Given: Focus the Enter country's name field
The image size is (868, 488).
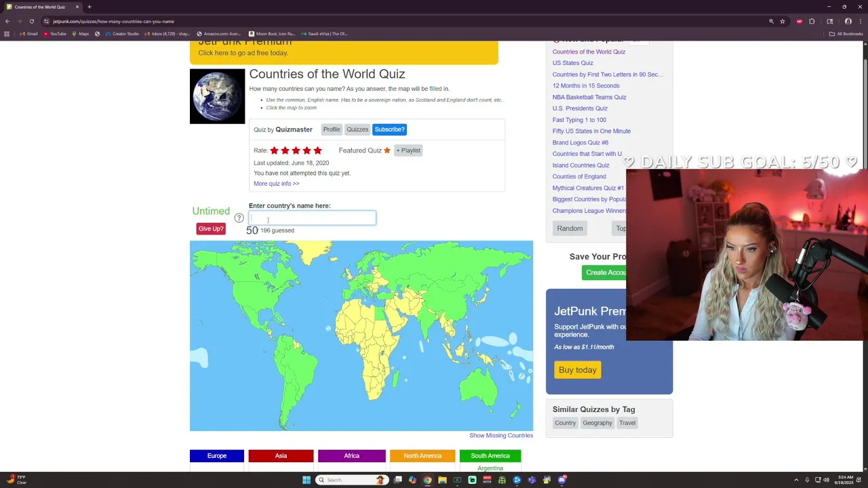Looking at the screenshot, I should pyautogui.click(x=312, y=218).
